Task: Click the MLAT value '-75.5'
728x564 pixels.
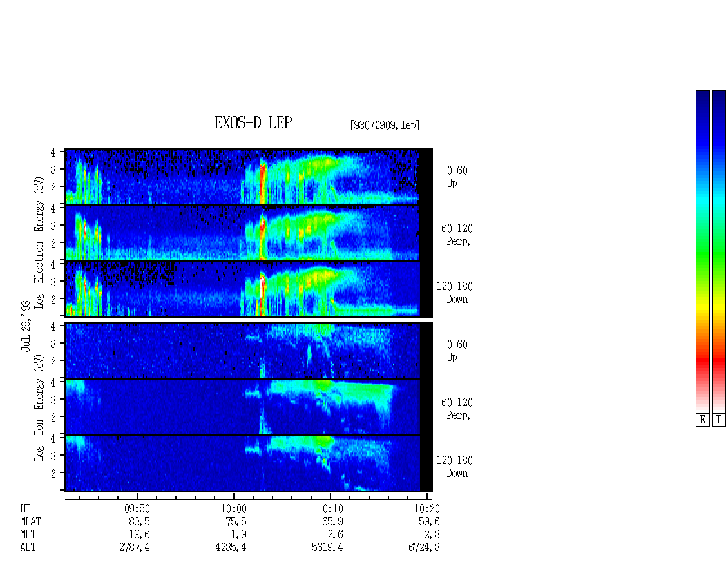Action: pos(233,521)
